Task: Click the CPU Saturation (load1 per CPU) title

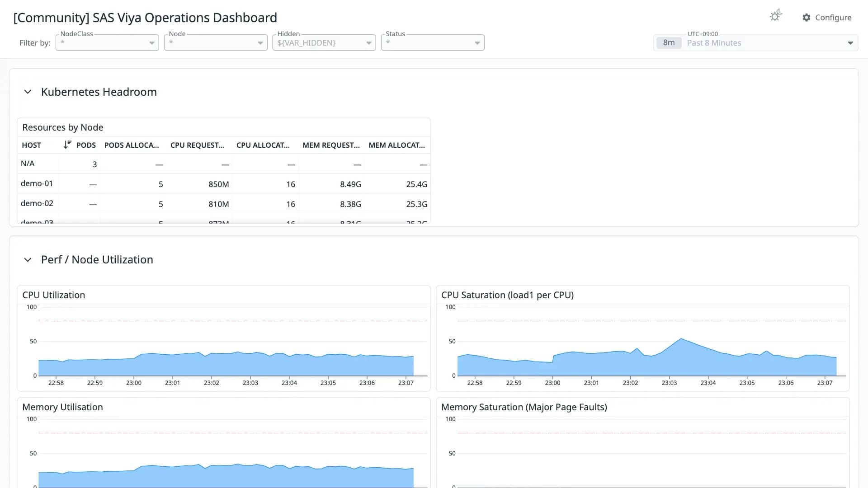Action: tap(508, 295)
